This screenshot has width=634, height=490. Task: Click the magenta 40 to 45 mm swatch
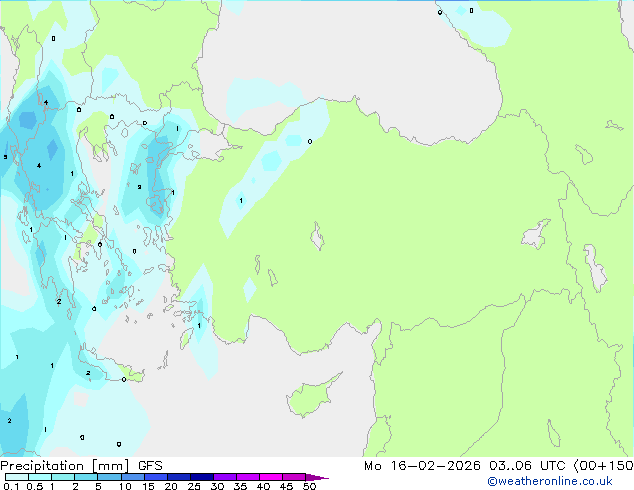click(x=271, y=477)
